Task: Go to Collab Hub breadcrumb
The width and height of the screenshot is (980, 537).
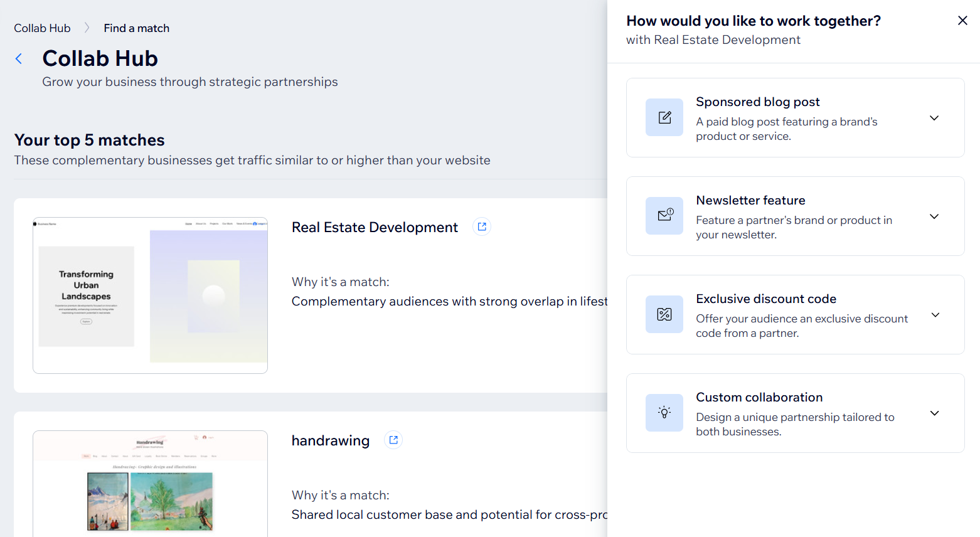Action: click(42, 28)
